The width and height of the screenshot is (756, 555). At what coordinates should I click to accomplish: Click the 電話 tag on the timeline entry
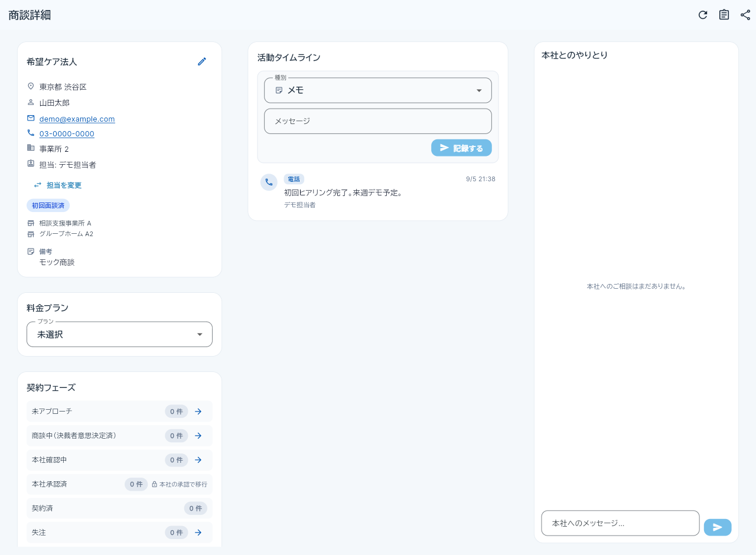(x=294, y=179)
